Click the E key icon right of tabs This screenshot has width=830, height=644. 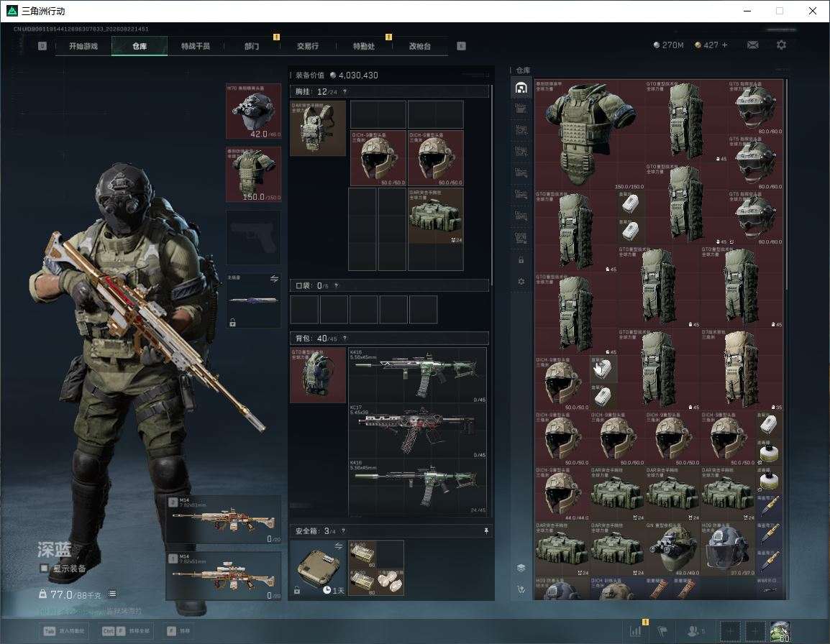point(461,46)
